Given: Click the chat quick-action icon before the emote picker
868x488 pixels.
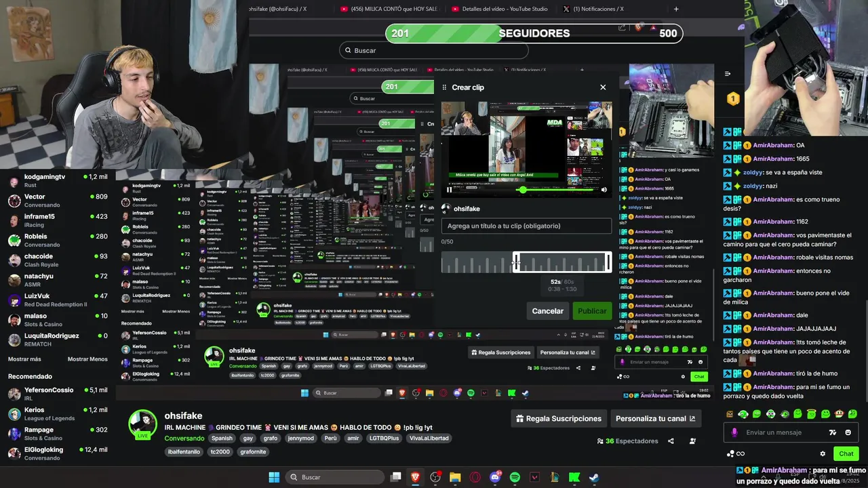Looking at the screenshot, I should point(833,432).
